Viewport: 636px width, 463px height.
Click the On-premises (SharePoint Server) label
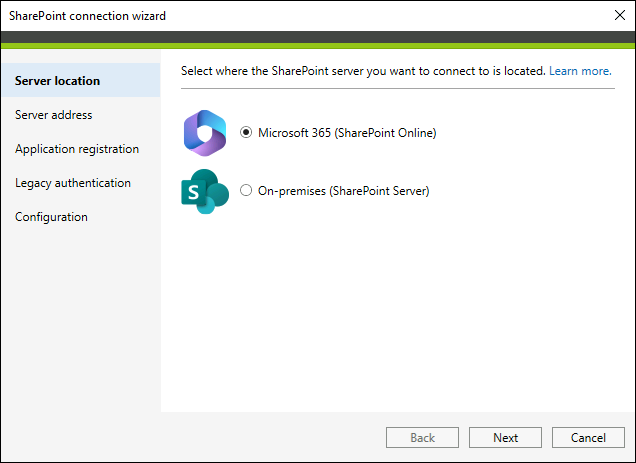tap(344, 191)
